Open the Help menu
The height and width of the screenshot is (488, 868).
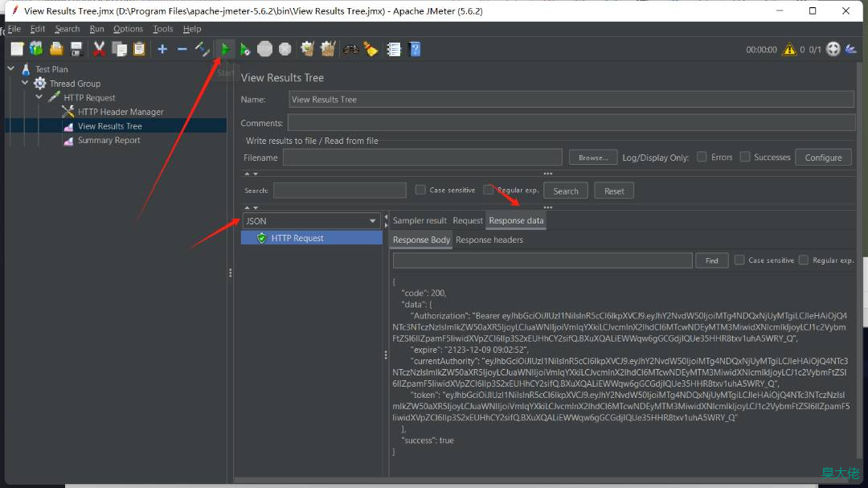point(192,29)
